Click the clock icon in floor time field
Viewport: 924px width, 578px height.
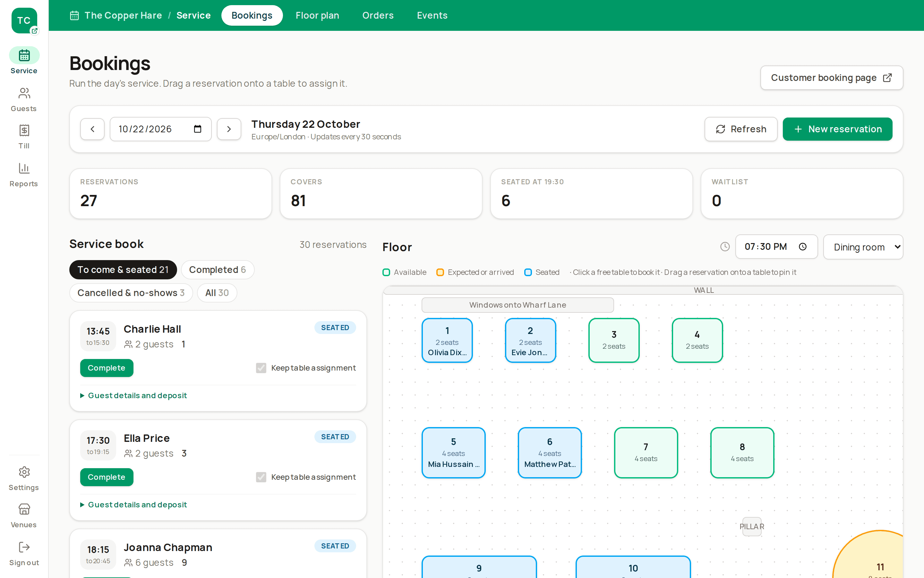803,247
